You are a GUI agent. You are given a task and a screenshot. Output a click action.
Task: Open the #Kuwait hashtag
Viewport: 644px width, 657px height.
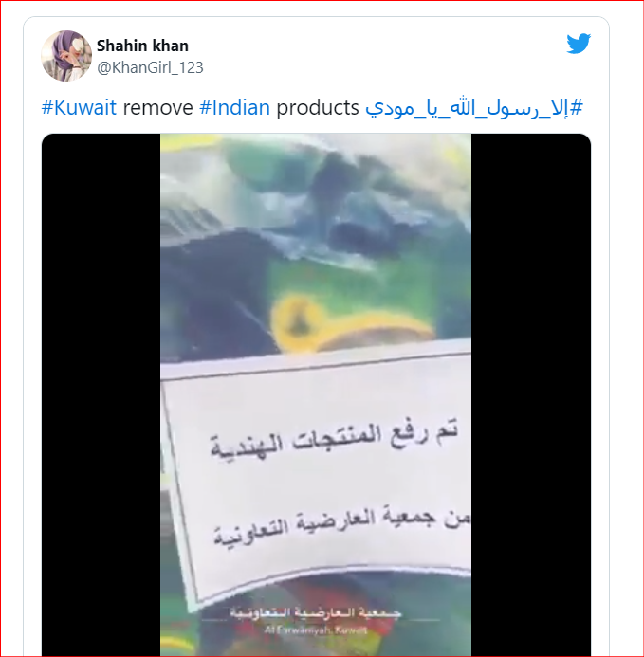pos(79,108)
